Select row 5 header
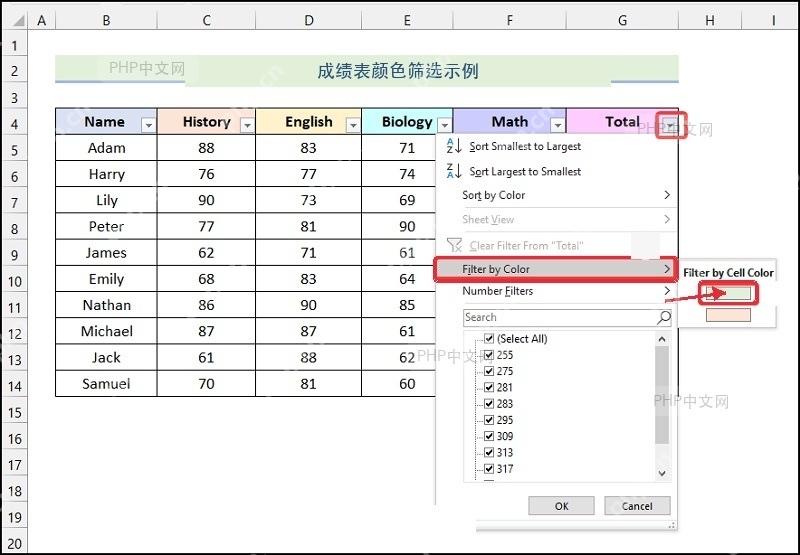Image resolution: width=800 pixels, height=555 pixels. [14, 150]
